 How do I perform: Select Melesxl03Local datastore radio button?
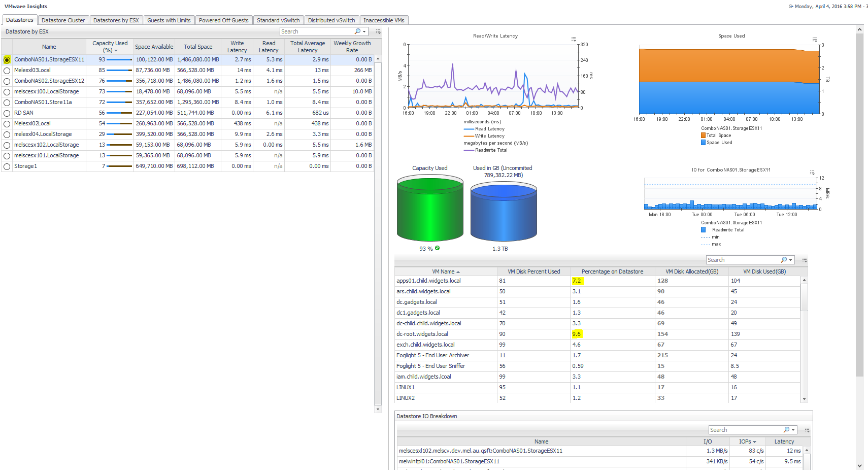coord(7,71)
